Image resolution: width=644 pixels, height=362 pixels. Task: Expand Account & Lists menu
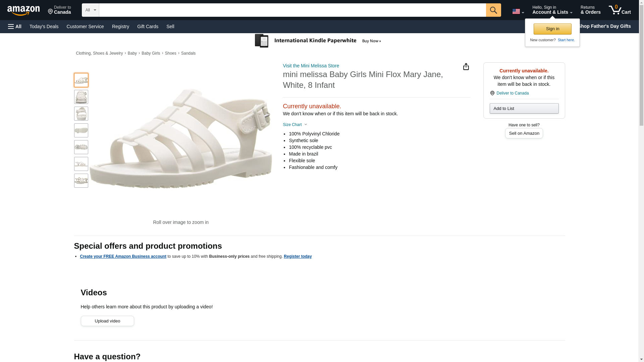click(x=552, y=10)
